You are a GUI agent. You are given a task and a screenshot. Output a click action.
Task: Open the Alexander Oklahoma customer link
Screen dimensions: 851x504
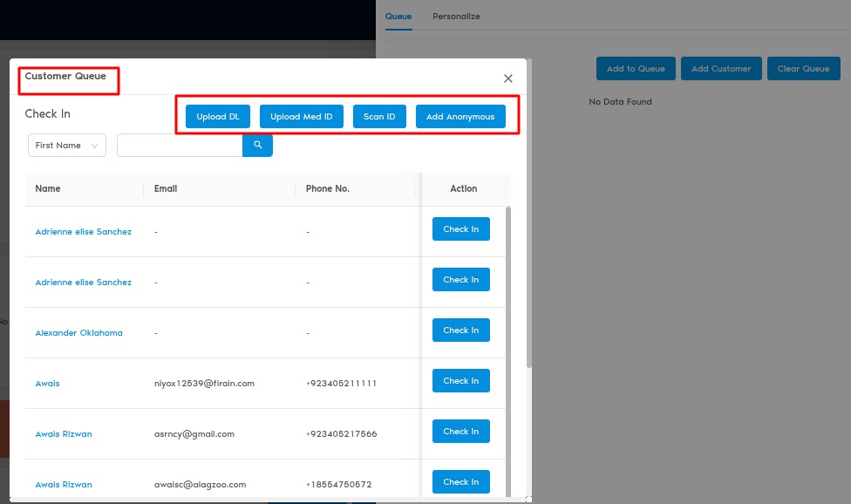[x=78, y=332]
